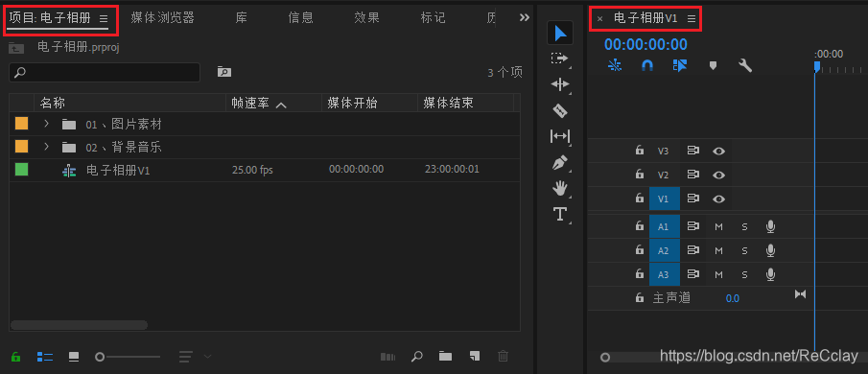868x374 pixels.
Task: Open the 电子相册V1 timeline panel menu
Action: coord(691,18)
